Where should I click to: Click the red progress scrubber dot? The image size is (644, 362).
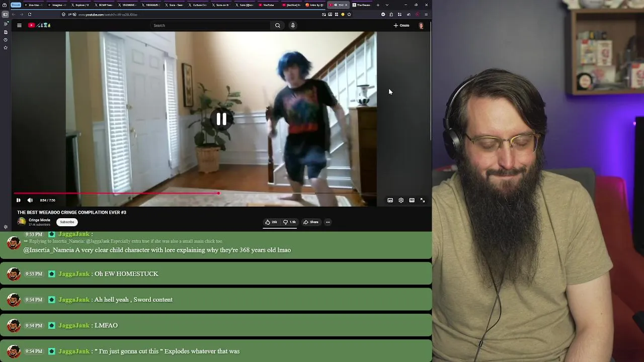tap(218, 193)
